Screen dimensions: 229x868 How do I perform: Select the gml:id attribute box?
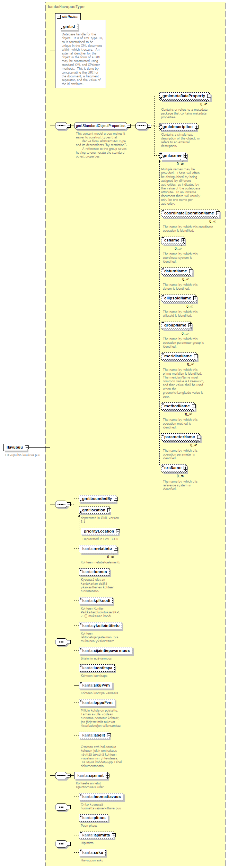[x=69, y=26]
